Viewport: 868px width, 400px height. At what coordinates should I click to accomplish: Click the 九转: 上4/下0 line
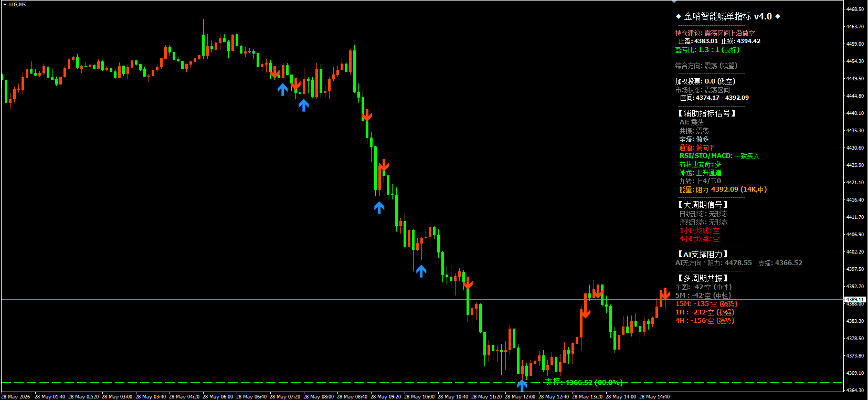click(700, 181)
